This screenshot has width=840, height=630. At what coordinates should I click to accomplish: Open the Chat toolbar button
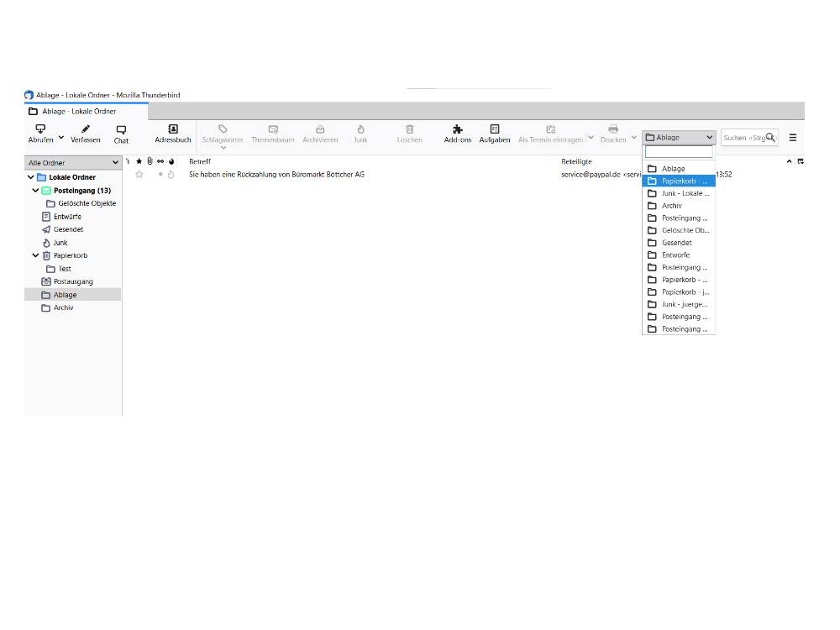121,134
